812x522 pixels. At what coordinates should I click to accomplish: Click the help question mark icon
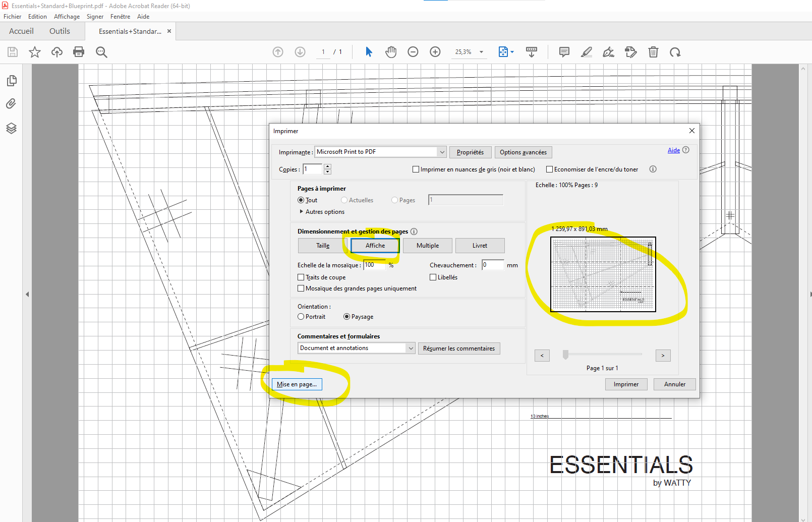pos(686,150)
